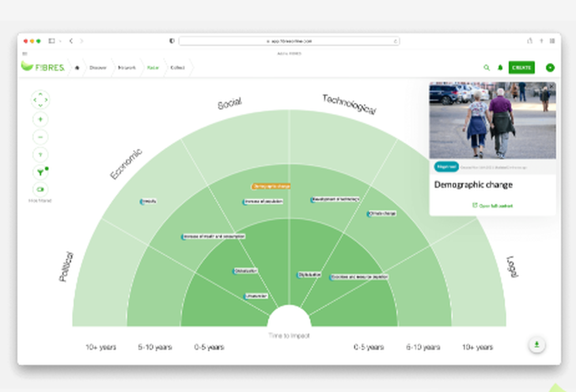Select the Radar tab
Screen dimensions: 576x392
pos(153,67)
